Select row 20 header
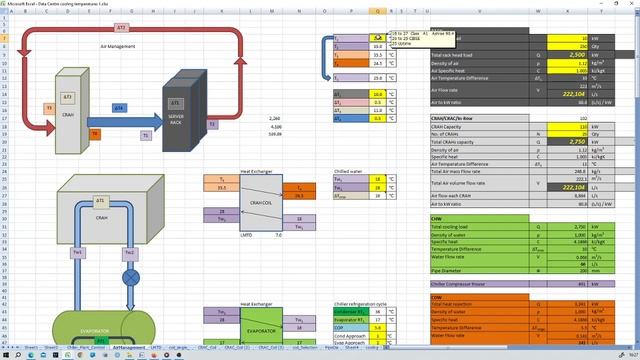640x360 pixels. (4, 142)
